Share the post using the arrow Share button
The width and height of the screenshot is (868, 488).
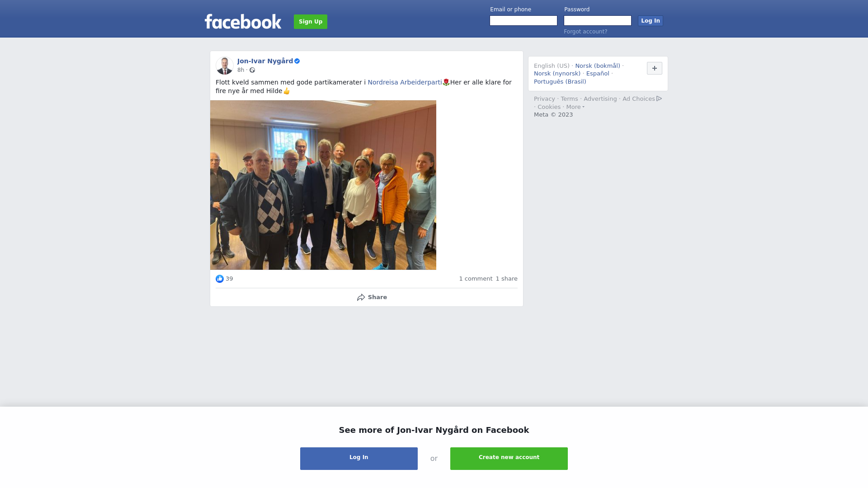tap(372, 297)
